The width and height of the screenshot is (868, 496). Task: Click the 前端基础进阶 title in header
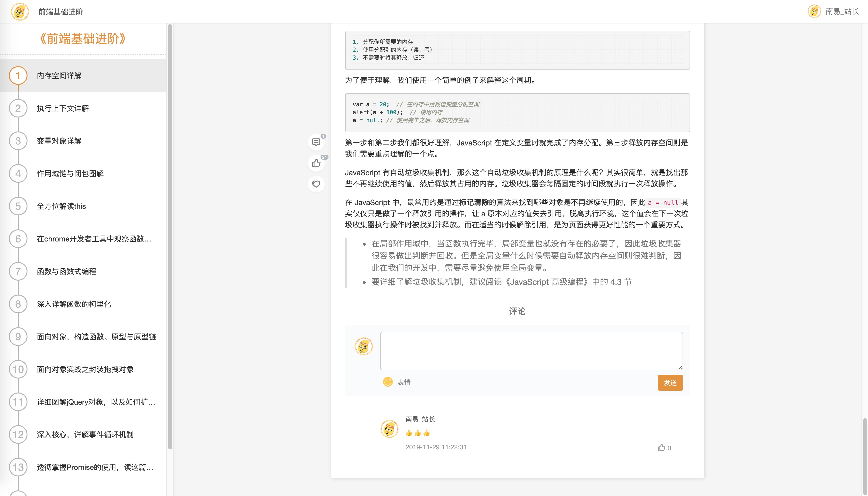pyautogui.click(x=61, y=12)
